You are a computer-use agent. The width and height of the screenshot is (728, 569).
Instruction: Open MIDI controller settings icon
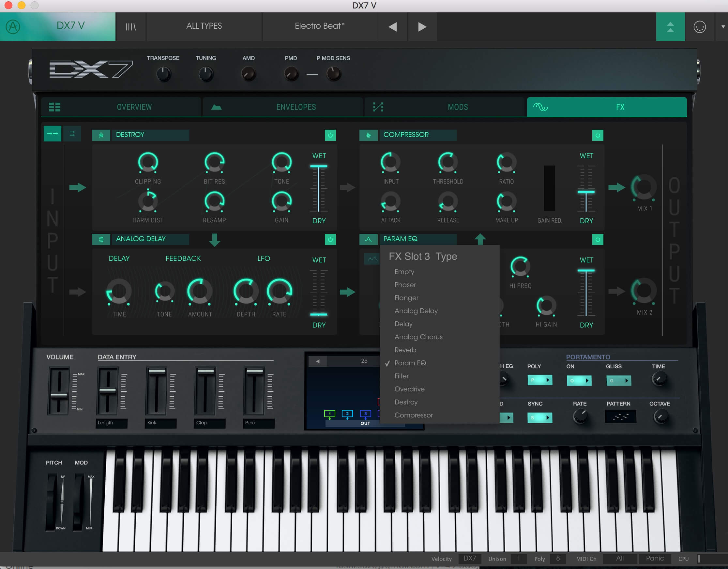click(699, 27)
